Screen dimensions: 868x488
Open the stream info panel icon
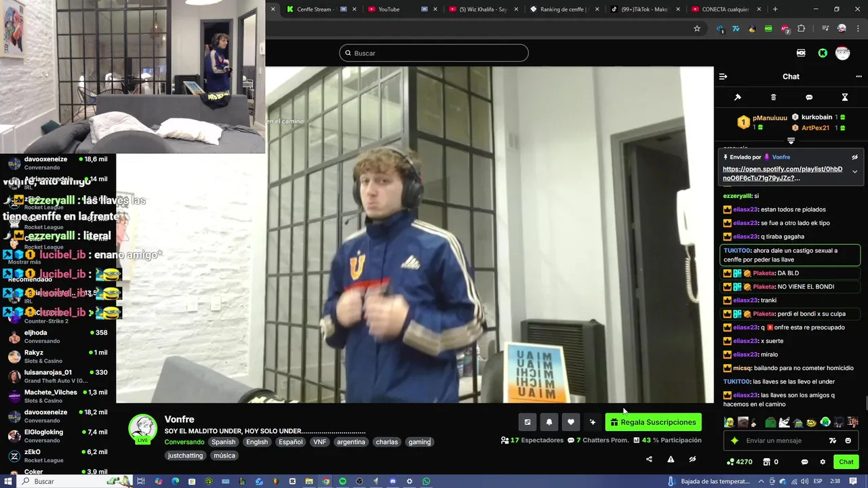pos(528,422)
